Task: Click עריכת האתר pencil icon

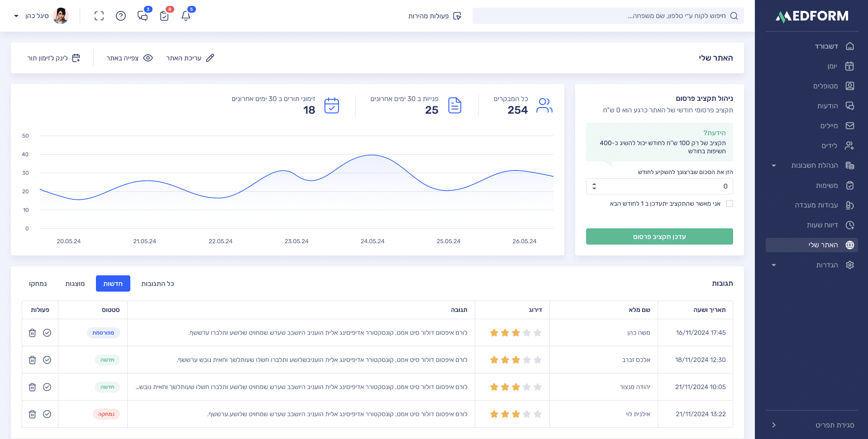Action: pos(210,58)
